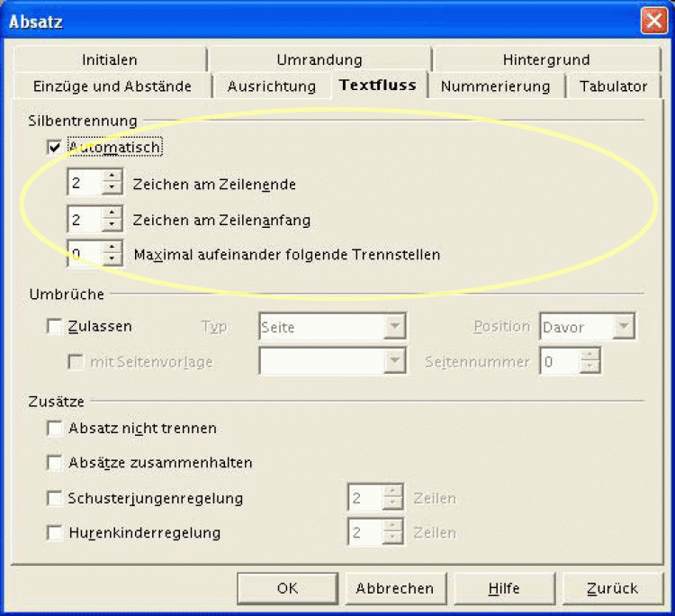Go to the Ausrichtung tab

point(271,86)
